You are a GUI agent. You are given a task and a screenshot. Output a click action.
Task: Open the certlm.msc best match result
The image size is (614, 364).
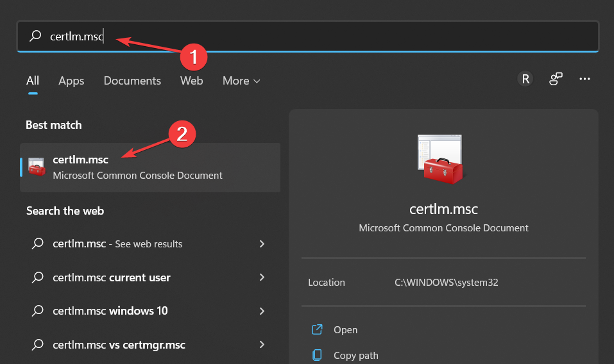[x=150, y=167]
